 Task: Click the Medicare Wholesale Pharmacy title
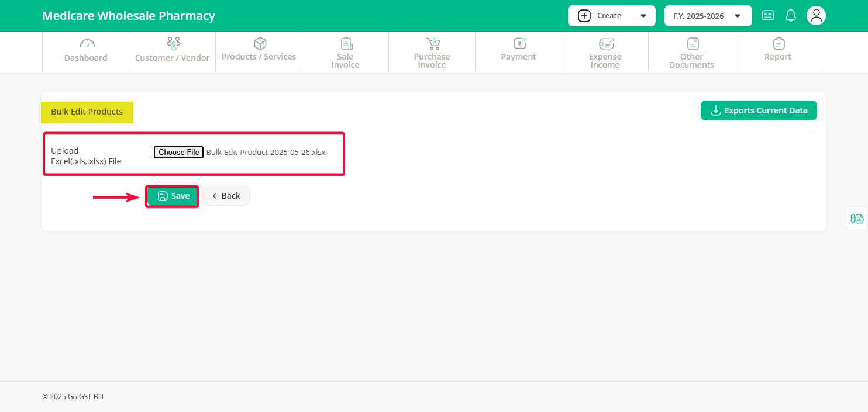point(129,16)
